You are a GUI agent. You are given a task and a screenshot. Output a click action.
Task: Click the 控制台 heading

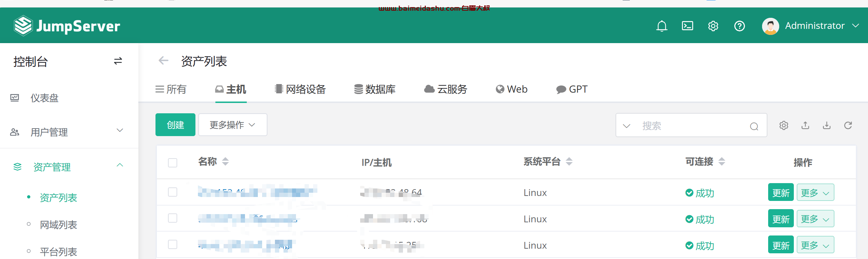tap(31, 62)
